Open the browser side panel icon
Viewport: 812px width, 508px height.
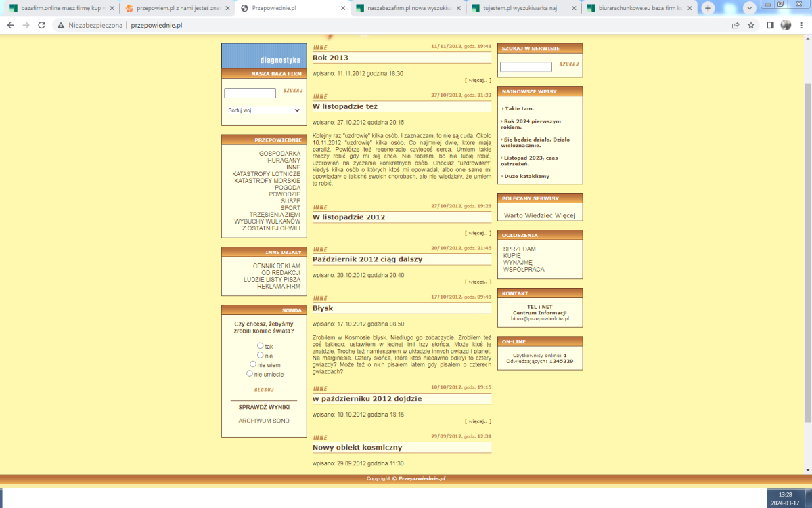point(770,25)
